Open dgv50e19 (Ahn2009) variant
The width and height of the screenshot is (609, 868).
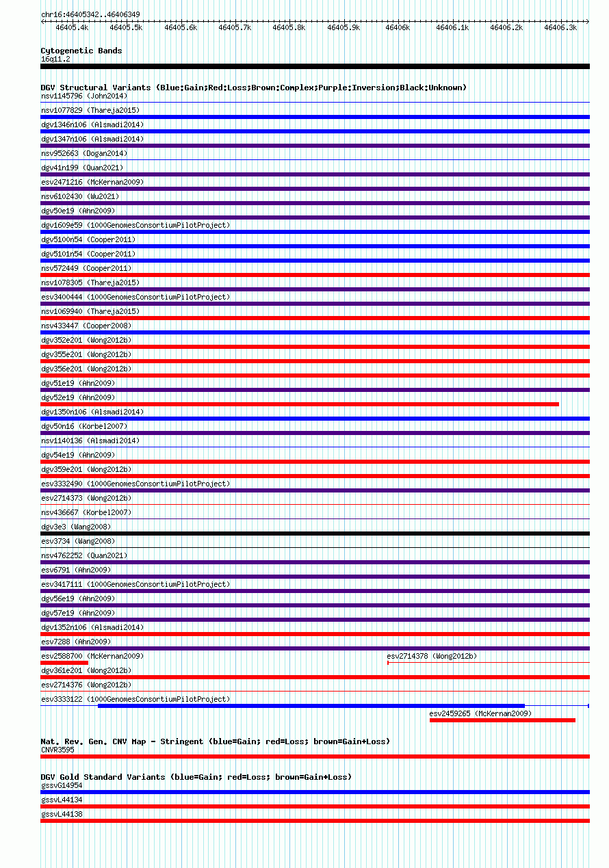(x=78, y=211)
